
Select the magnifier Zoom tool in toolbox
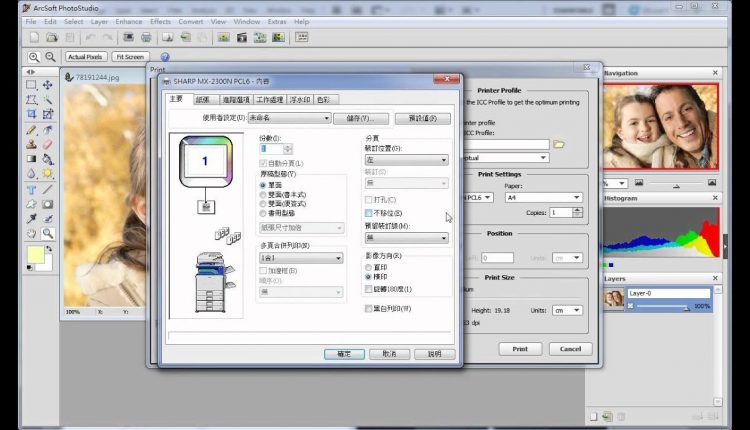click(47, 233)
